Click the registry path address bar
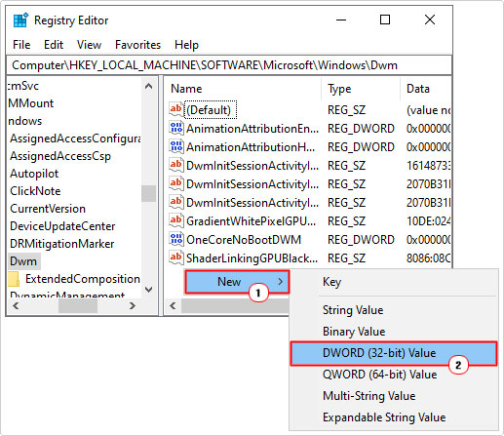Image resolution: width=504 pixels, height=436 pixels. [229, 65]
